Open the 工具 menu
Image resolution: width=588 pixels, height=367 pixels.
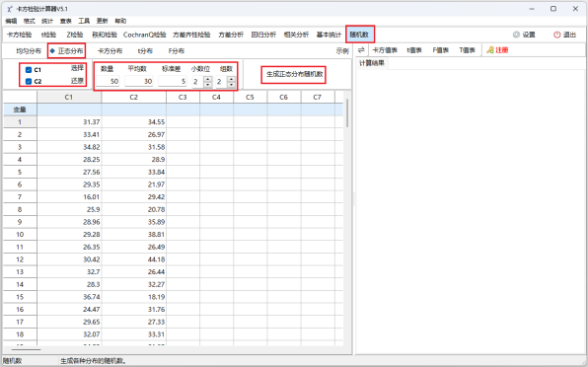point(84,21)
